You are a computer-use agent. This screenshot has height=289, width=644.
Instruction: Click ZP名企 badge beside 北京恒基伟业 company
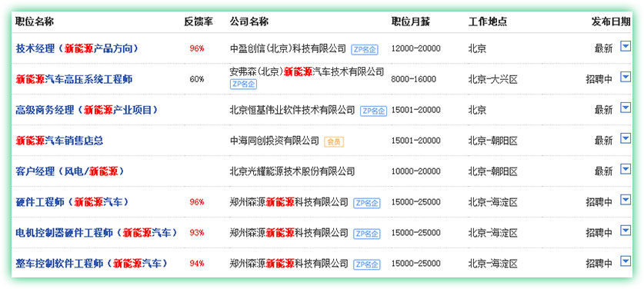[374, 111]
